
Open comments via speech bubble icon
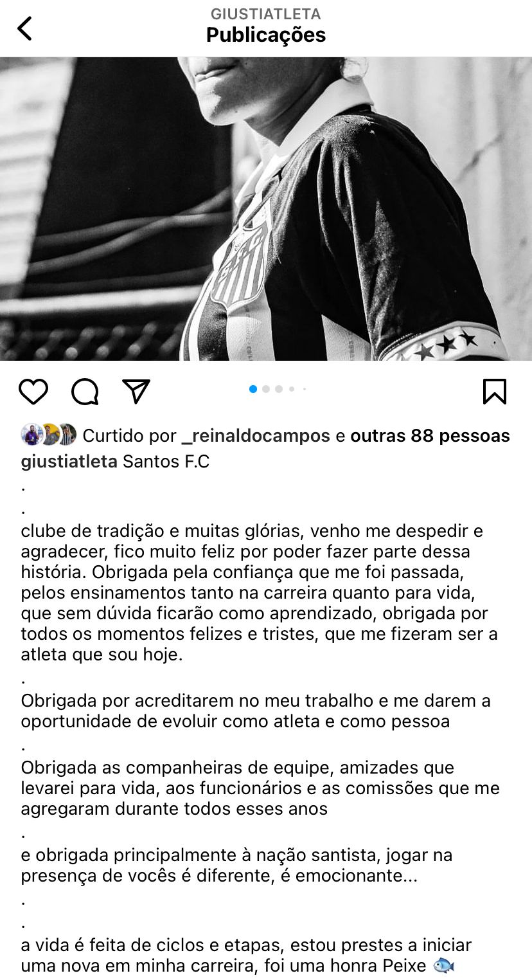85,391
